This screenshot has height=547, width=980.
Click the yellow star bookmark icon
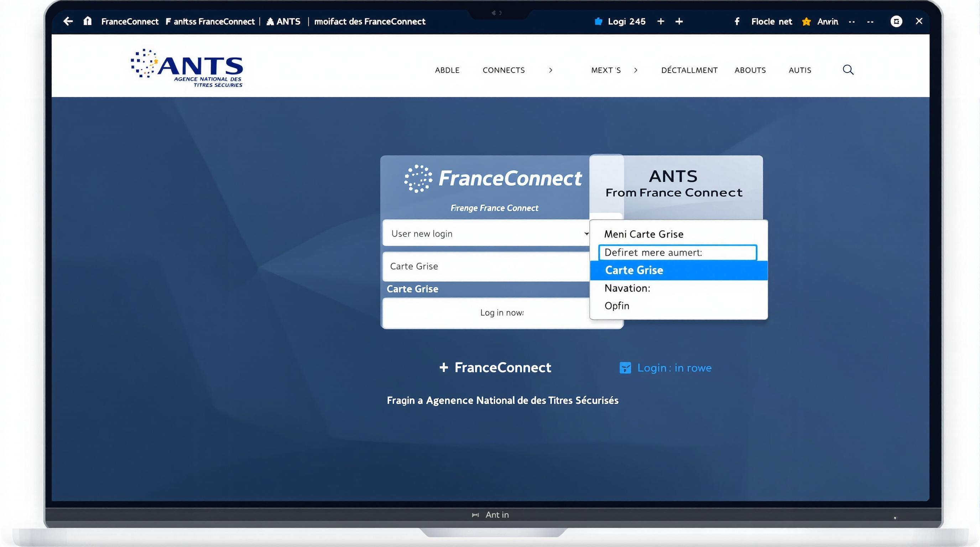coord(806,22)
